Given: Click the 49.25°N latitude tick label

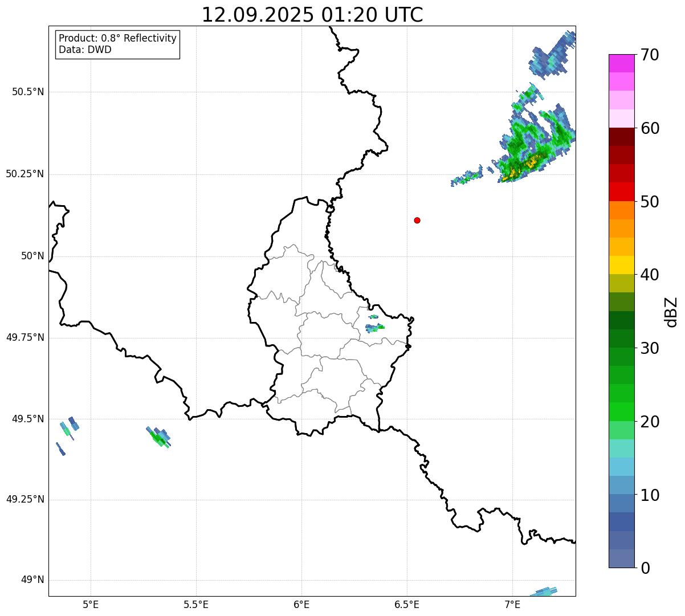Looking at the screenshot, I should pyautogui.click(x=25, y=499).
